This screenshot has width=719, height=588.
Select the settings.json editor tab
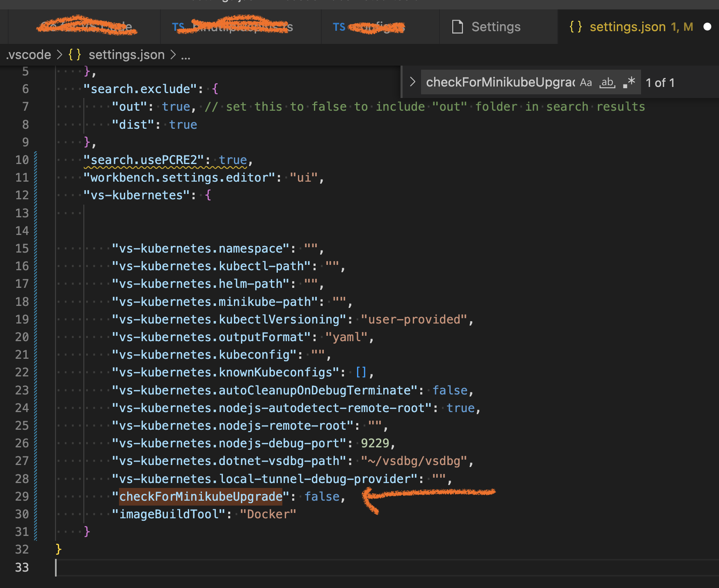[x=628, y=27]
